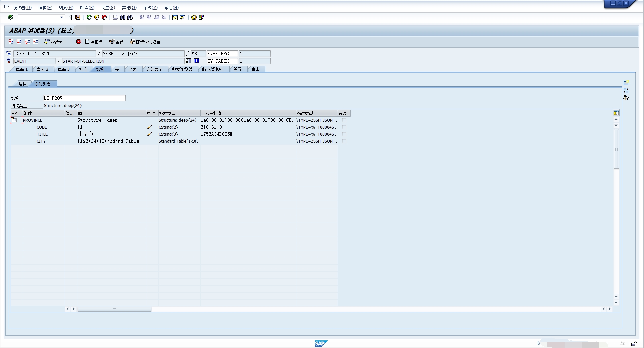This screenshot has width=644, height=348.
Task: Click the program info icon next to START-OF-SELECTION
Action: [197, 61]
